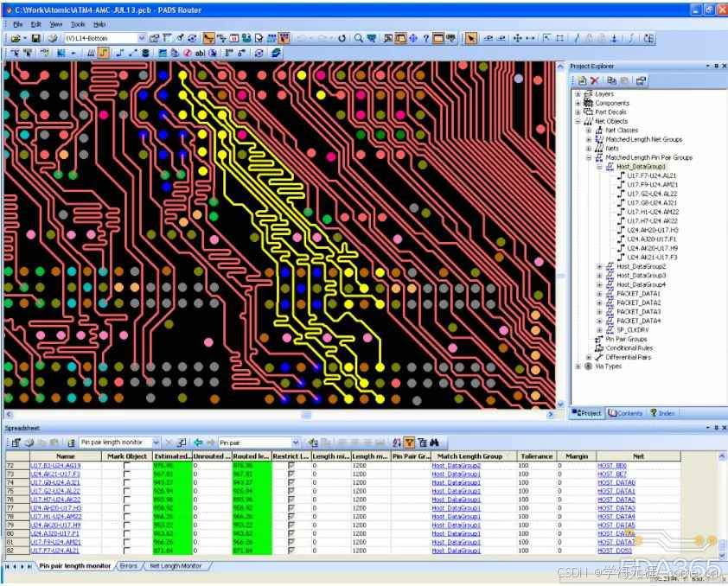Check Mark Object box for row 80
The height and width of the screenshot is (586, 728).
click(127, 533)
